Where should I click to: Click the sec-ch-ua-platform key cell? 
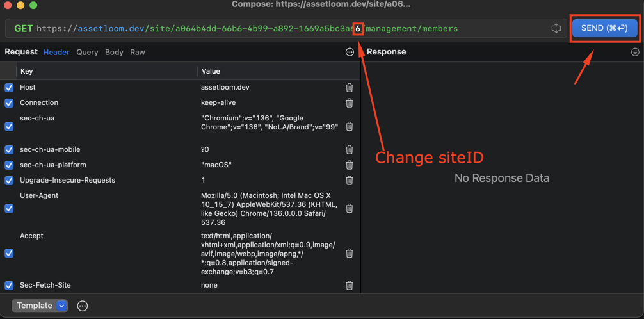point(53,165)
